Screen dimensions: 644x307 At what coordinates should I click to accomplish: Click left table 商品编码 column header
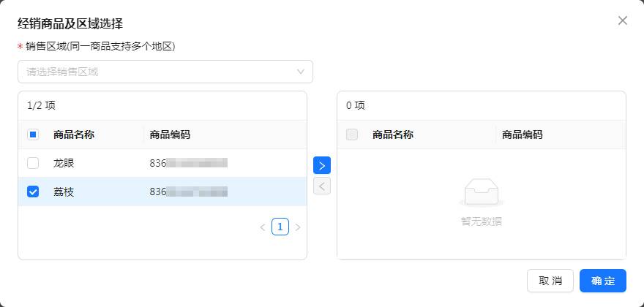(x=170, y=134)
